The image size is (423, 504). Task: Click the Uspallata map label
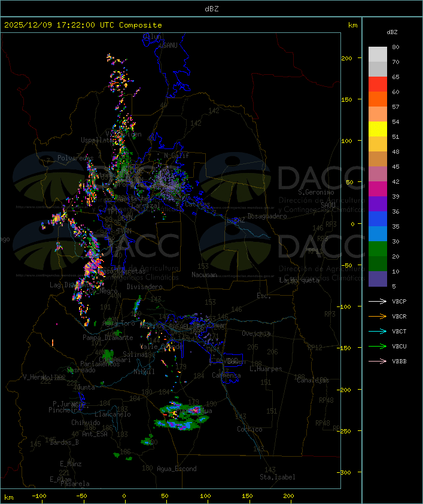click(x=97, y=140)
